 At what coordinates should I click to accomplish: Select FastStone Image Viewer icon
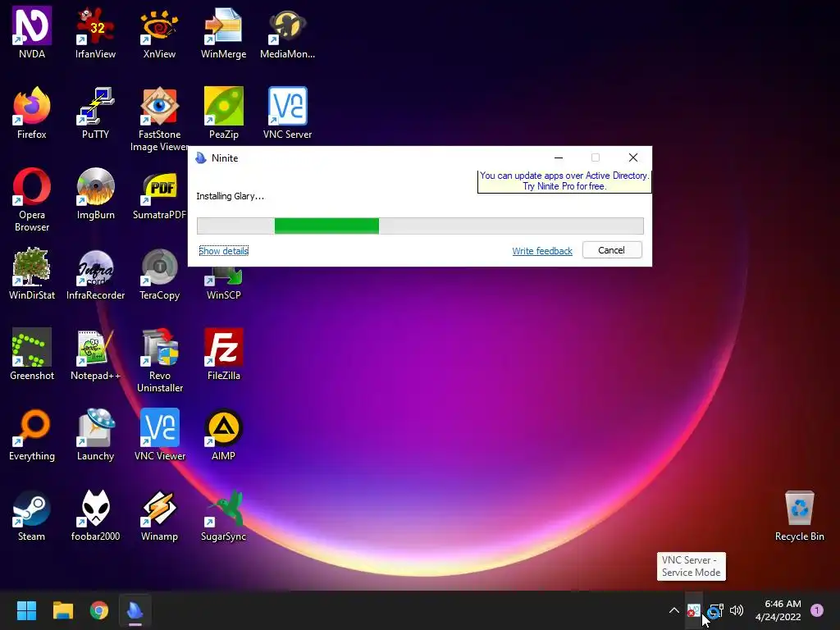click(x=159, y=119)
